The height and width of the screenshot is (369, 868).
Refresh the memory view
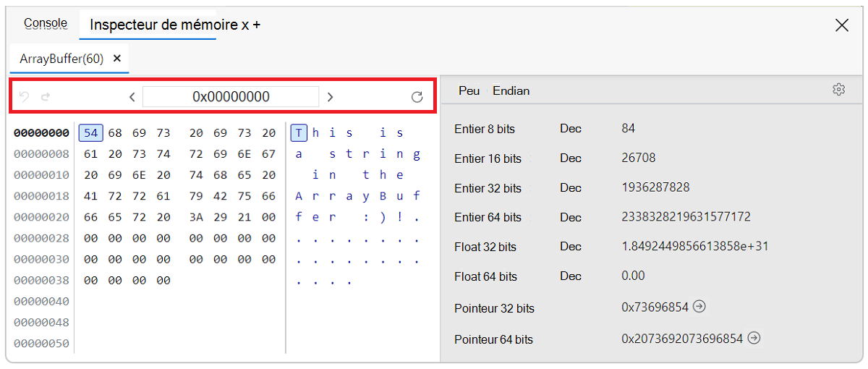[x=417, y=97]
